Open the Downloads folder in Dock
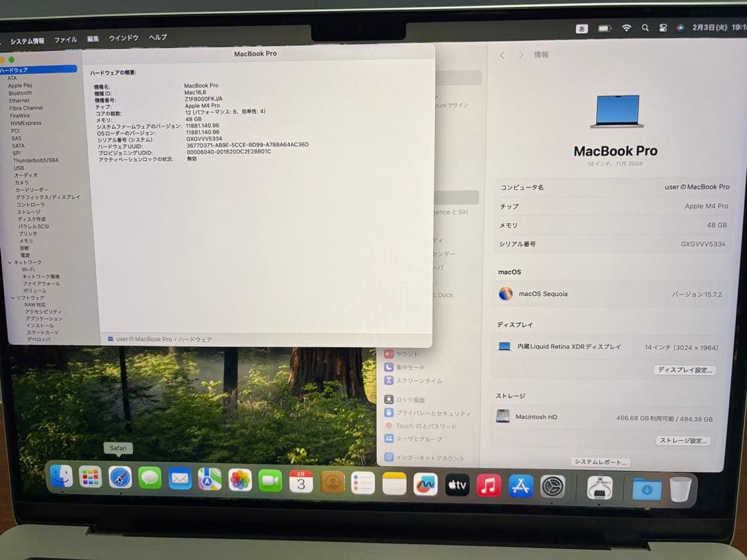 [647, 489]
